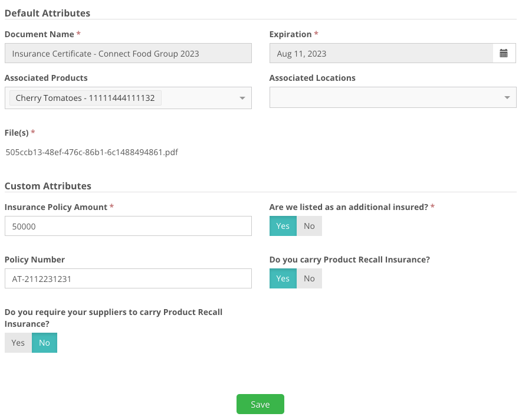Viewport: 522px width, 420px height.
Task: Open the uploaded PDF file link
Action: [91, 152]
